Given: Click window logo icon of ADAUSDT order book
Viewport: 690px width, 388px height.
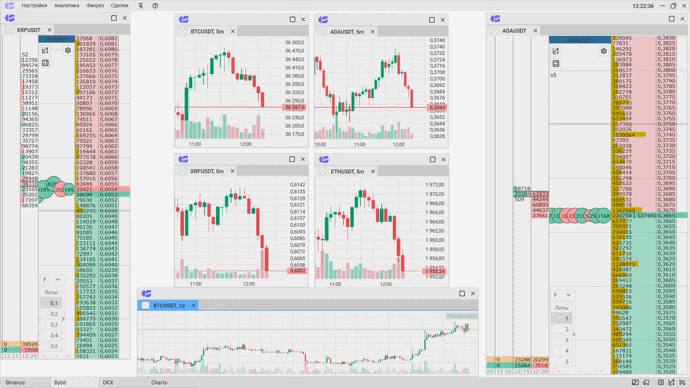Looking at the screenshot, I should pyautogui.click(x=495, y=18).
